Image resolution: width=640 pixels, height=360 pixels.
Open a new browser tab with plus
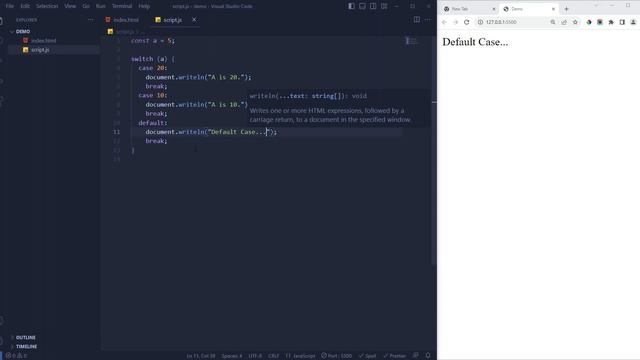[566, 9]
